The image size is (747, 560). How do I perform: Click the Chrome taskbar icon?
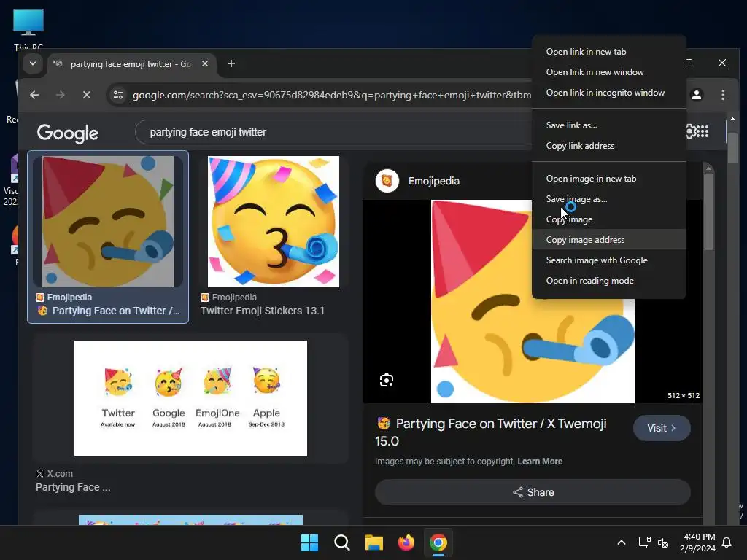[x=438, y=542]
